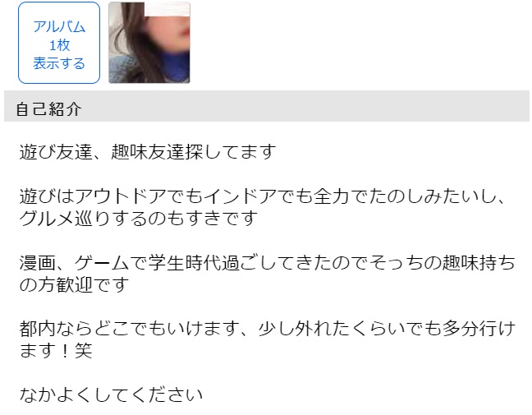Screen dimensions: 532x415
Task: Click the line の方歓迎です
Action: (74, 285)
